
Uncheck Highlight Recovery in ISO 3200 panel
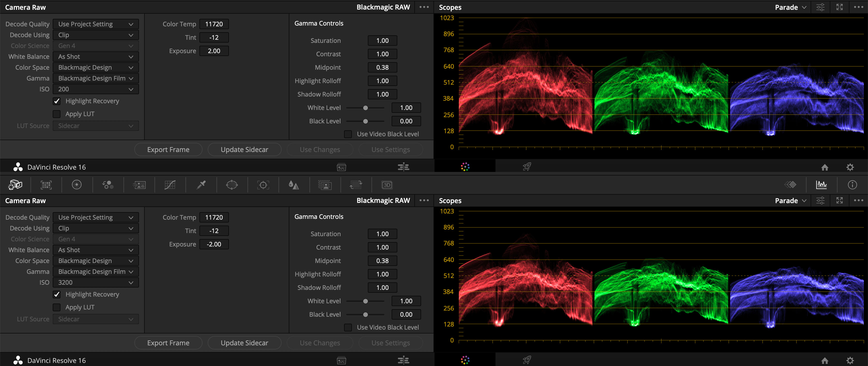pos(57,294)
